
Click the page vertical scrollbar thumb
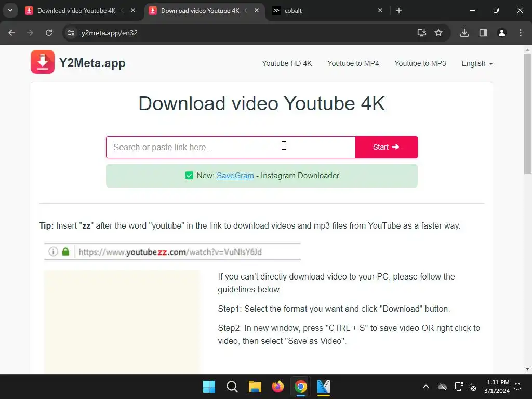tap(527, 114)
